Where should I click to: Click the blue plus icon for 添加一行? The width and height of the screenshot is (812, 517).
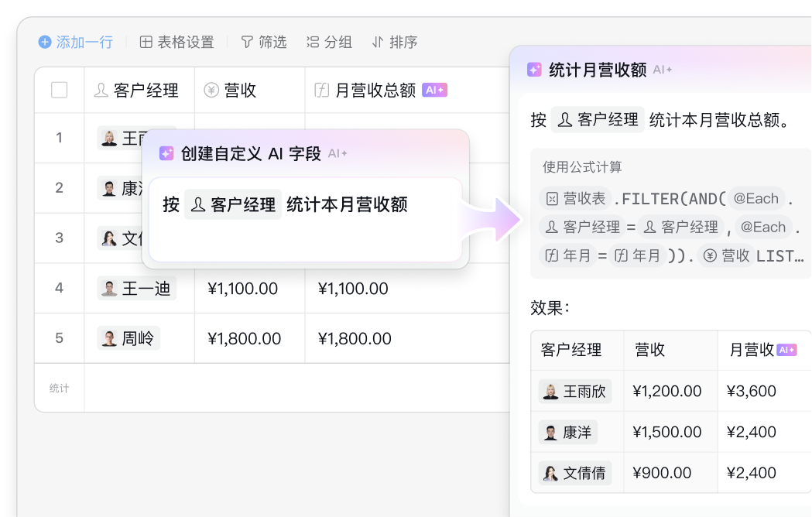click(x=45, y=42)
